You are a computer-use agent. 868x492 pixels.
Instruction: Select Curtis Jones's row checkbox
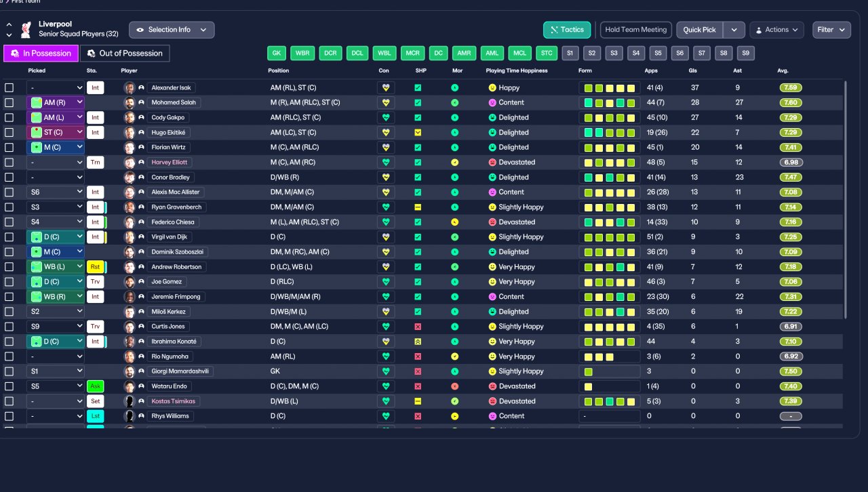[9, 326]
